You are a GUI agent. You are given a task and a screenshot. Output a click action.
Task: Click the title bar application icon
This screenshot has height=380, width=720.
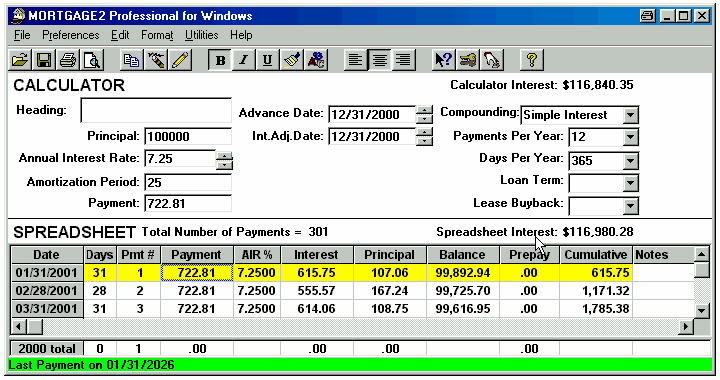(17, 16)
